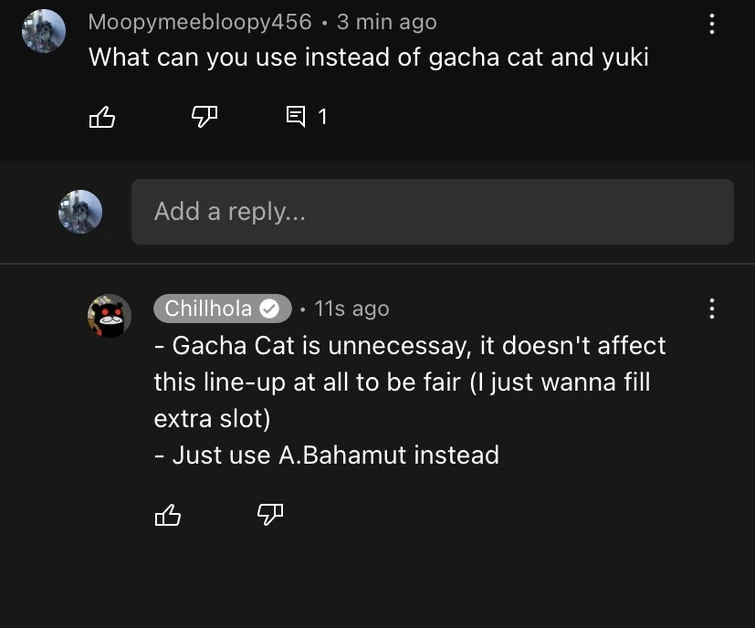Open Moopymeebloopy456 username link
The height and width of the screenshot is (628, 755).
200,21
